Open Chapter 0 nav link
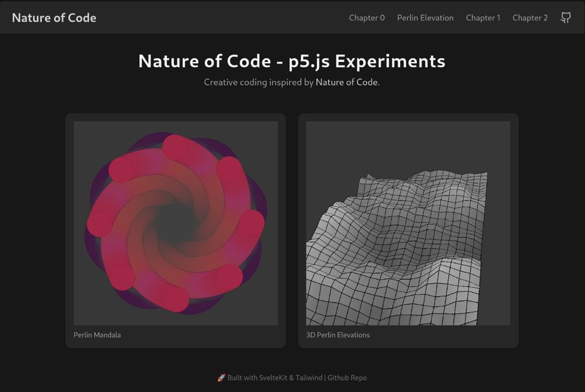This screenshot has width=585, height=392. coord(367,18)
